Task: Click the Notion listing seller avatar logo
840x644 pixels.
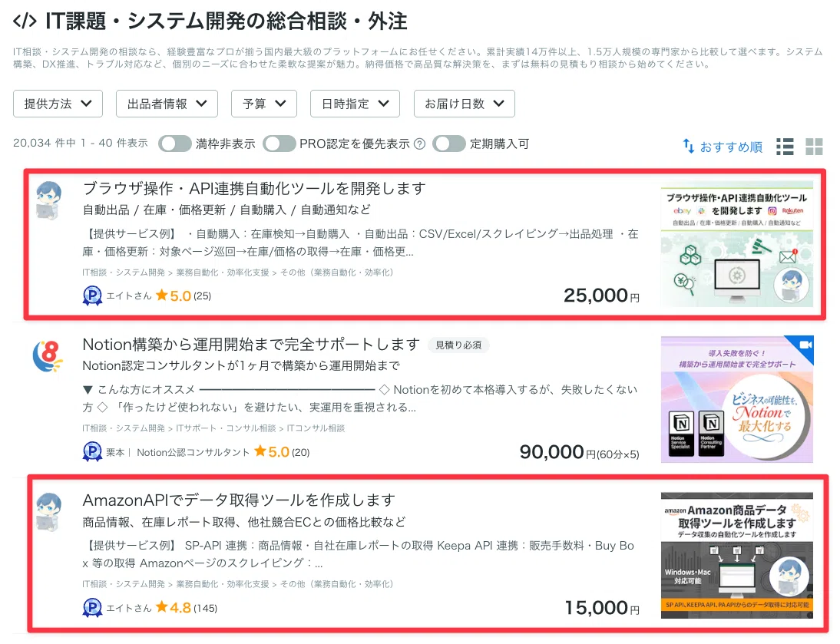Action: (48, 356)
